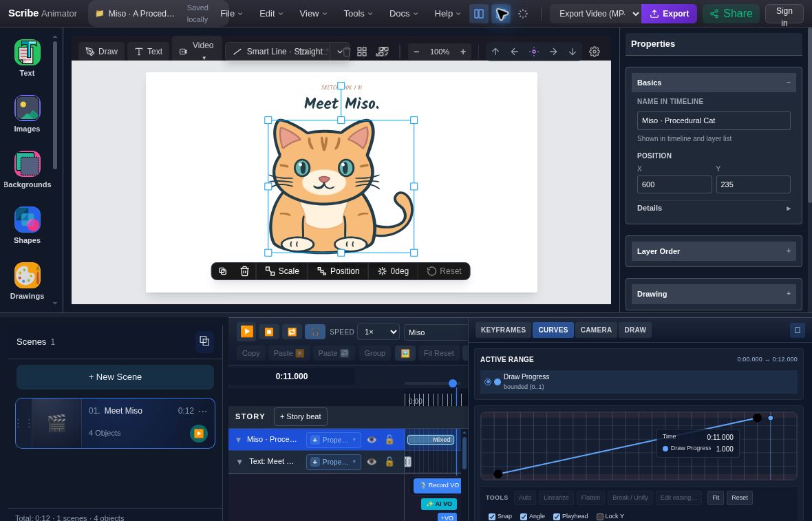Zoom out canvas with minus icon

click(x=416, y=52)
